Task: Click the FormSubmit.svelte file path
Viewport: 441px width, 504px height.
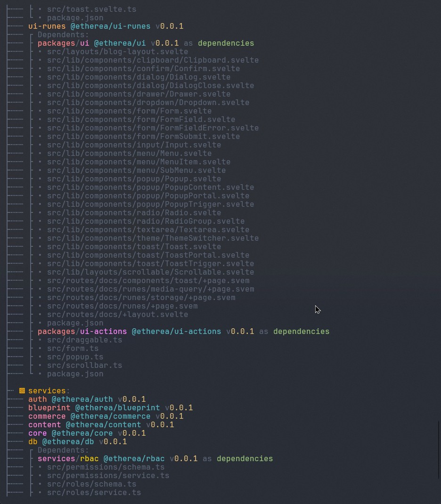Action: pos(143,137)
